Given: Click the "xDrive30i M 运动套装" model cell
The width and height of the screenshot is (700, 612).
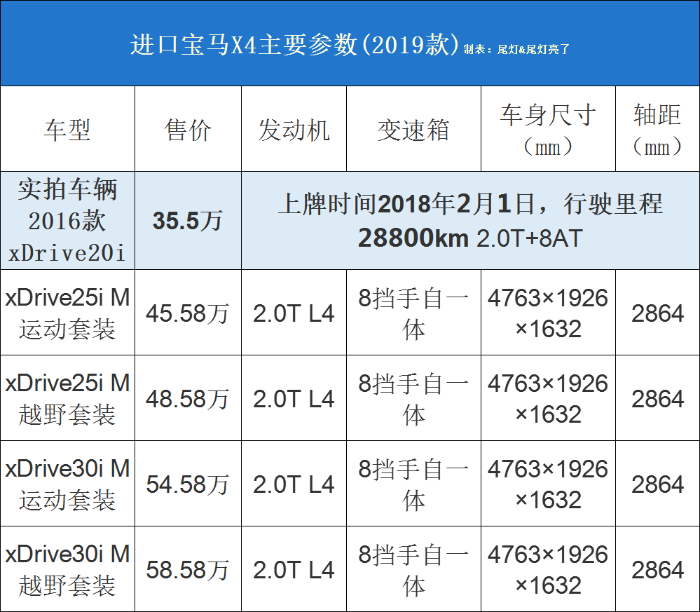Looking at the screenshot, I should 67,484.
